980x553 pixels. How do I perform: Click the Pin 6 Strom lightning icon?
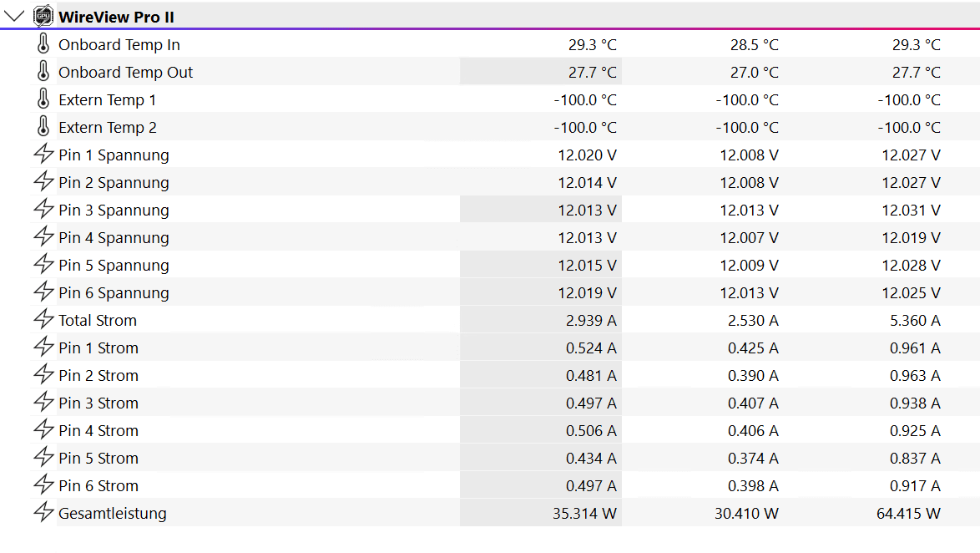point(43,485)
